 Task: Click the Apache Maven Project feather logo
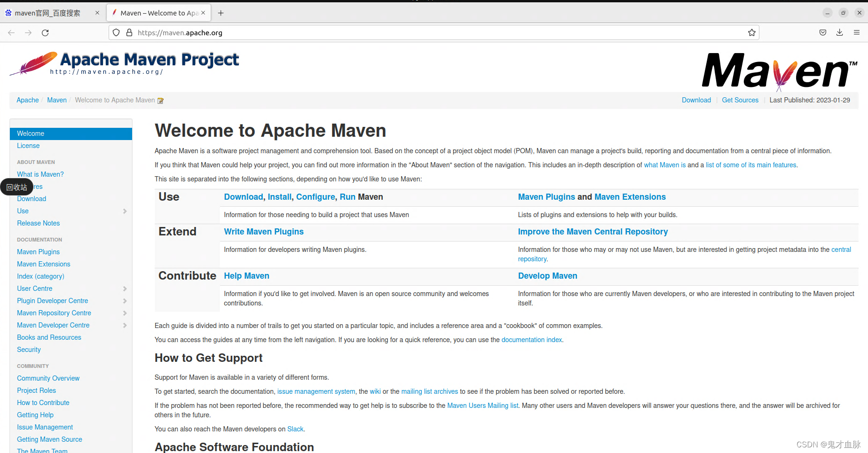(x=124, y=63)
